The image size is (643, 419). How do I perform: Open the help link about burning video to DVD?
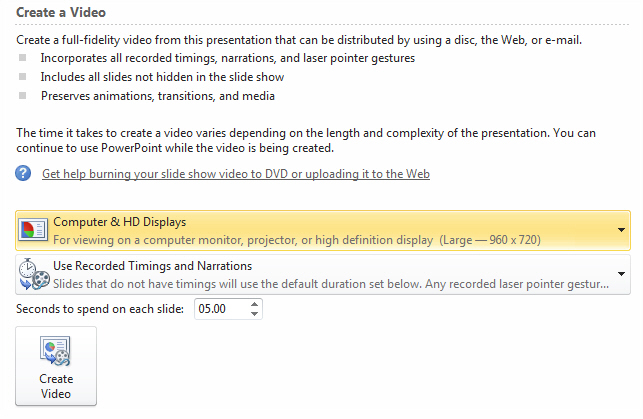click(236, 174)
